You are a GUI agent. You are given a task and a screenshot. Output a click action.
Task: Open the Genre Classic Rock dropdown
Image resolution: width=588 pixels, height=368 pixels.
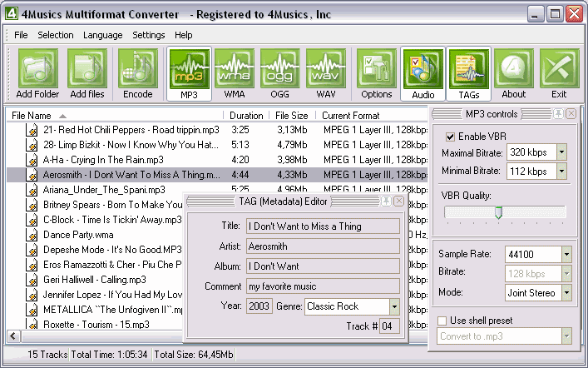[x=394, y=306]
